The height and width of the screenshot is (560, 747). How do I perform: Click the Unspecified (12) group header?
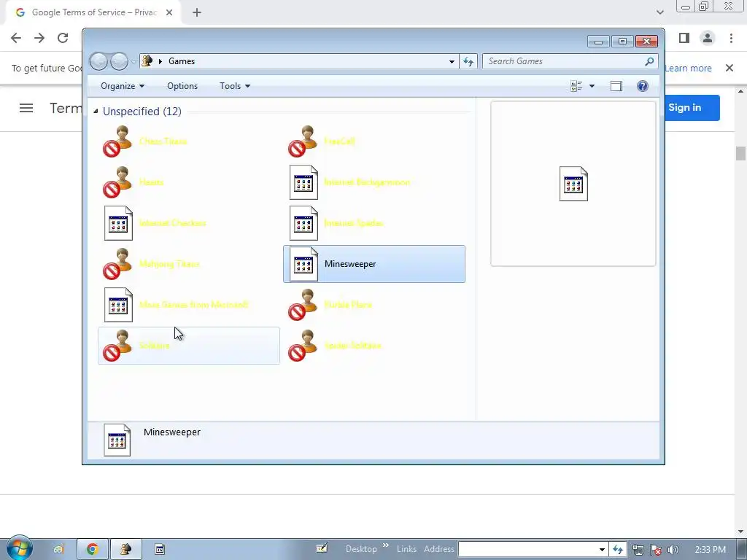click(142, 112)
